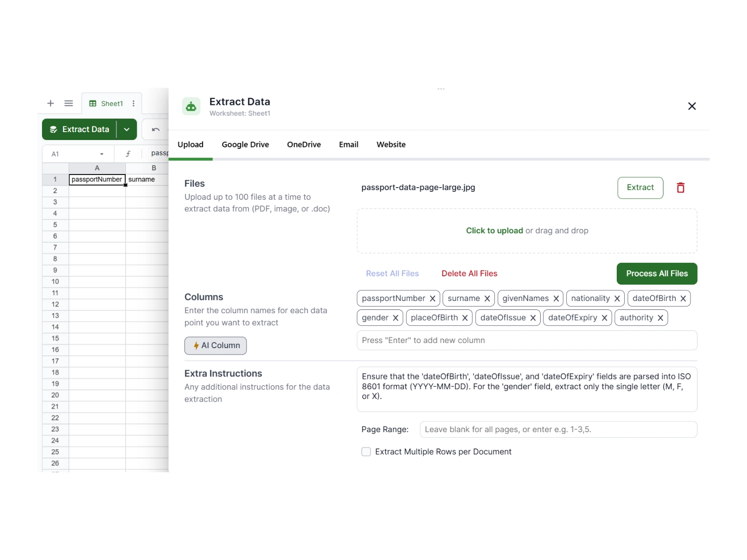Open the A1 cell reference dropdown
The height and width of the screenshot is (560, 747).
(x=102, y=154)
